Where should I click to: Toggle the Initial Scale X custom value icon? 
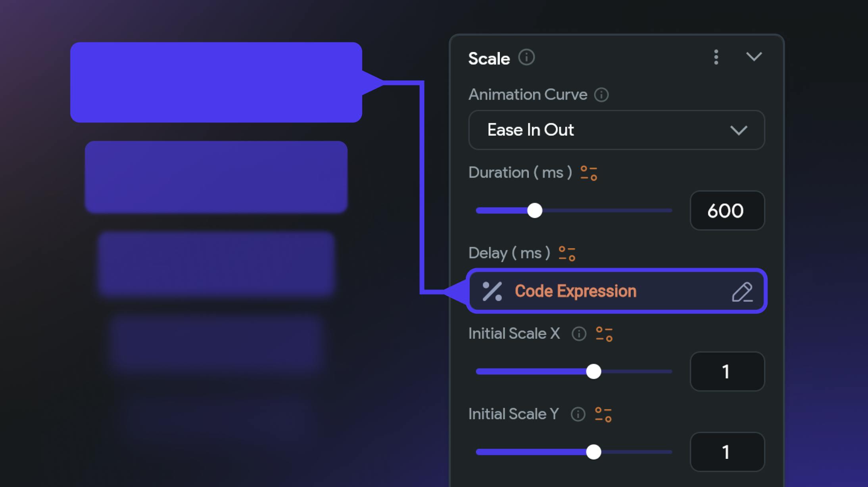tap(604, 334)
